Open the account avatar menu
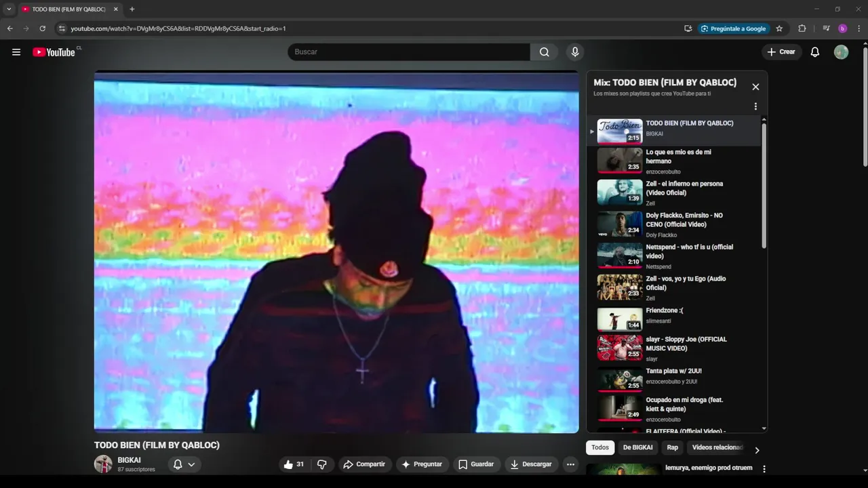Image resolution: width=868 pixels, height=488 pixels. coord(841,52)
